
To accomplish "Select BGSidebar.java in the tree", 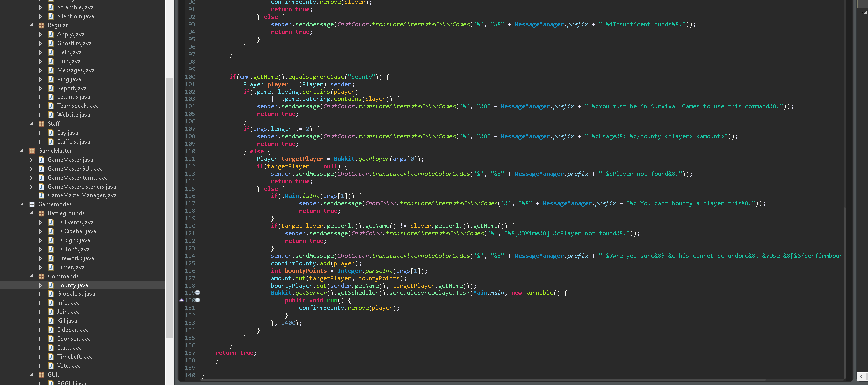I will coord(76,231).
